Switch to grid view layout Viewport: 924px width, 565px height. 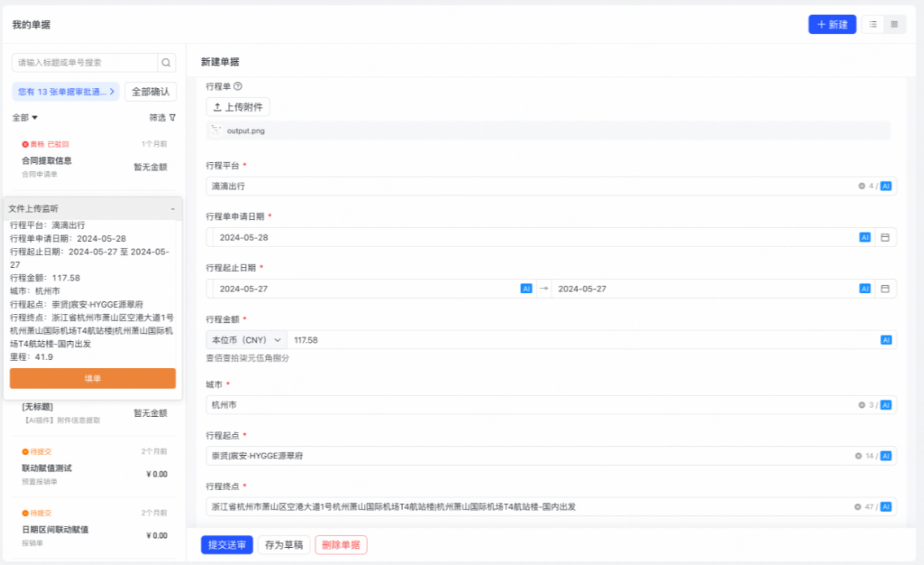(894, 24)
